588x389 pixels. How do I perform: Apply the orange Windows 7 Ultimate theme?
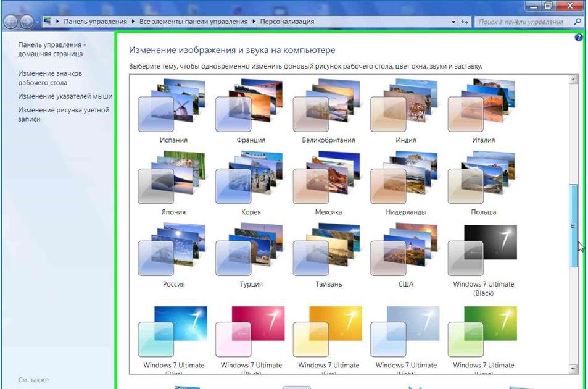click(x=328, y=339)
